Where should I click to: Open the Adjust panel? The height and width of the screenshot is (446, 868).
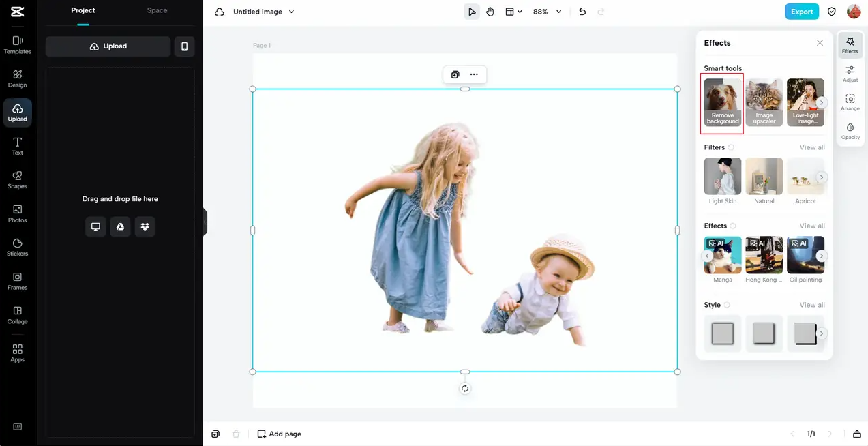coord(850,74)
